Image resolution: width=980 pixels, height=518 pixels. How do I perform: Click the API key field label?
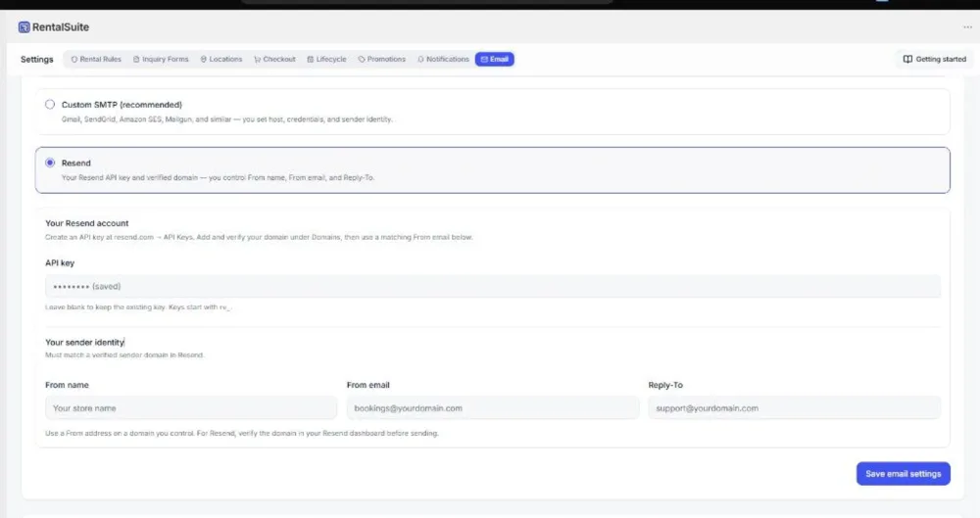(x=60, y=263)
